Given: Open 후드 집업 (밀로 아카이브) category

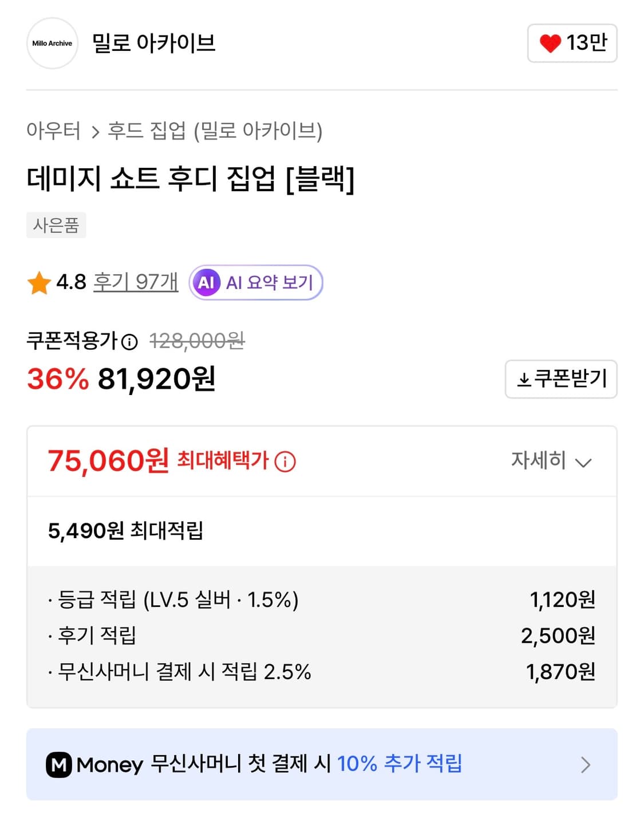Looking at the screenshot, I should [x=216, y=131].
